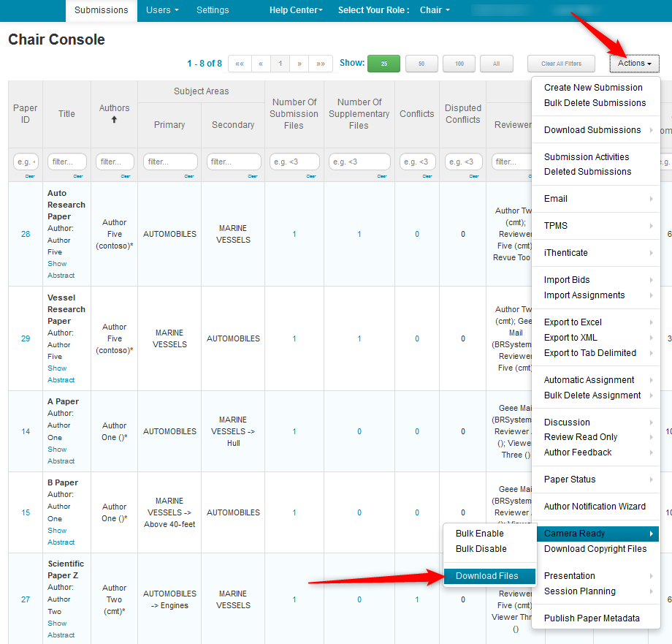
Task: Show 50 items per page
Action: (421, 64)
